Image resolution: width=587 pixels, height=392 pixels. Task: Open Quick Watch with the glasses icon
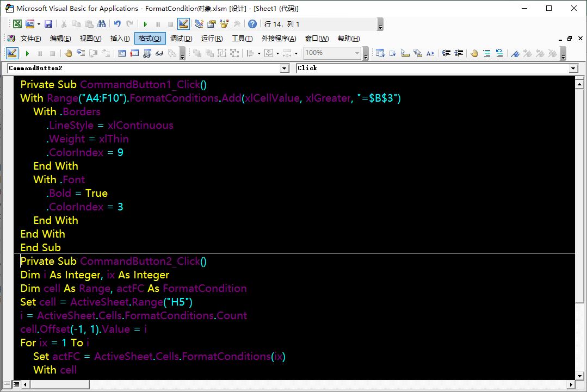click(x=159, y=53)
